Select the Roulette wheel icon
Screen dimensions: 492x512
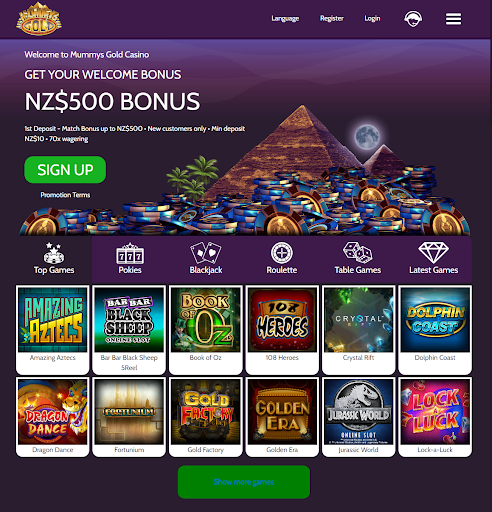[282, 253]
